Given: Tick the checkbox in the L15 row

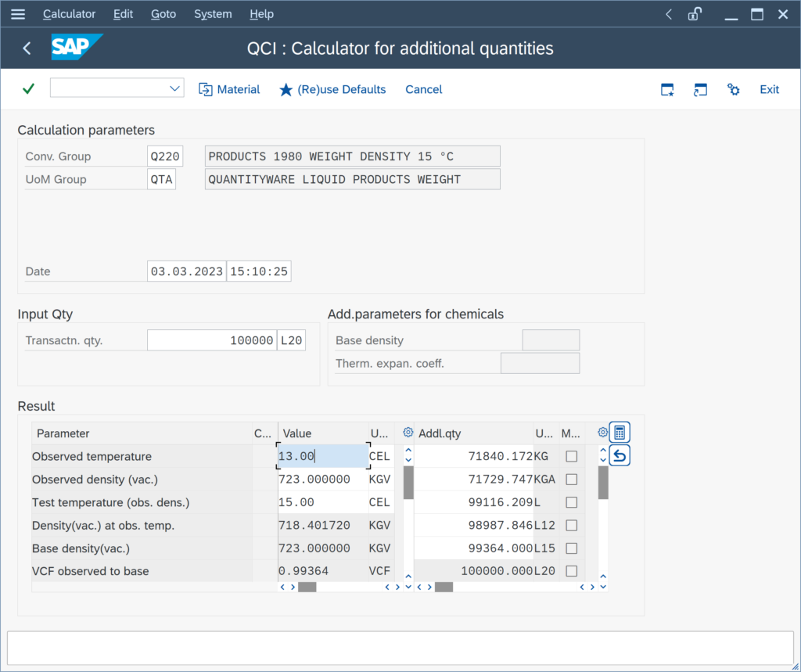Looking at the screenshot, I should 571,548.
